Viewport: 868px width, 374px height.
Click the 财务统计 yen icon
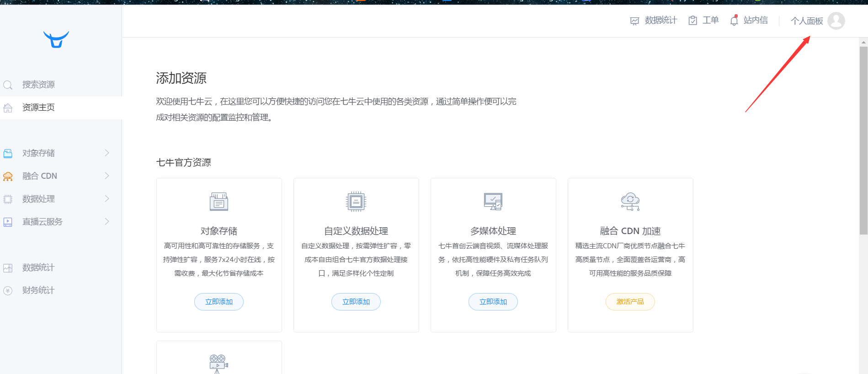[x=8, y=291]
